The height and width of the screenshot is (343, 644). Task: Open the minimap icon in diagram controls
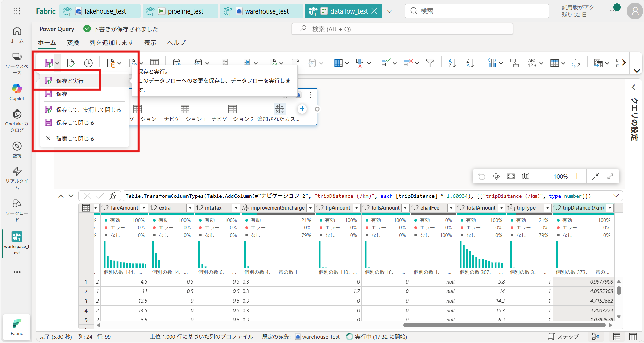[x=525, y=176]
